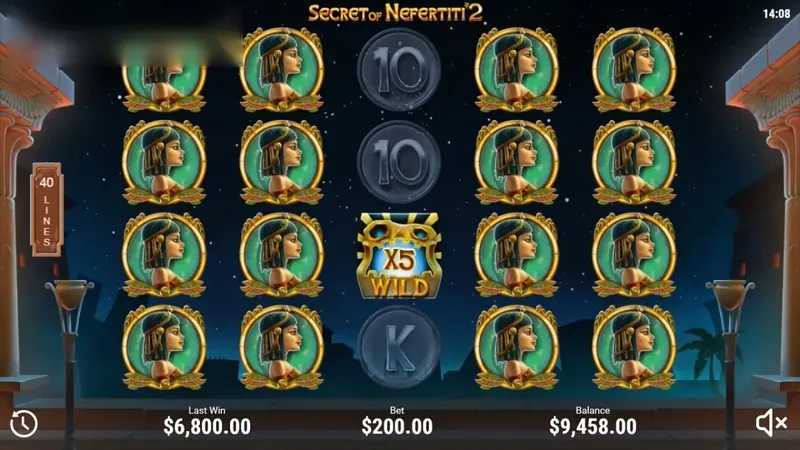Click Nefertiti symbol in second reel top row
The image size is (800, 450).
pyautogui.click(x=282, y=70)
